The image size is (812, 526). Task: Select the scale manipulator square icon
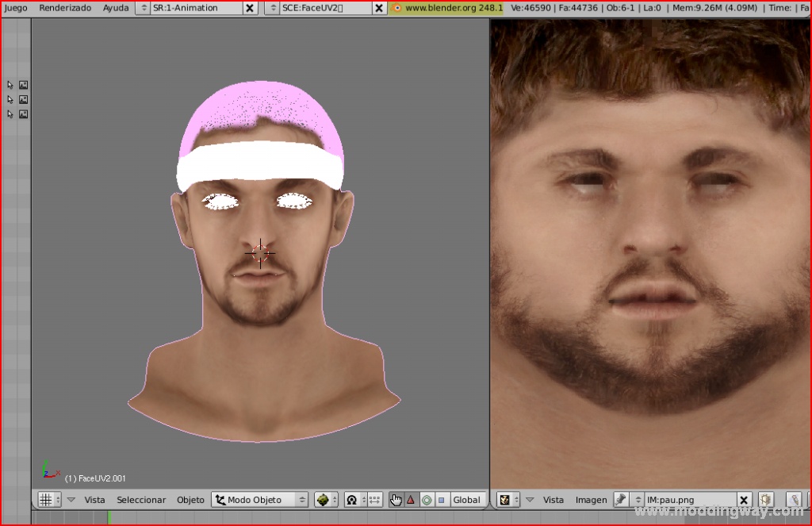pos(442,500)
